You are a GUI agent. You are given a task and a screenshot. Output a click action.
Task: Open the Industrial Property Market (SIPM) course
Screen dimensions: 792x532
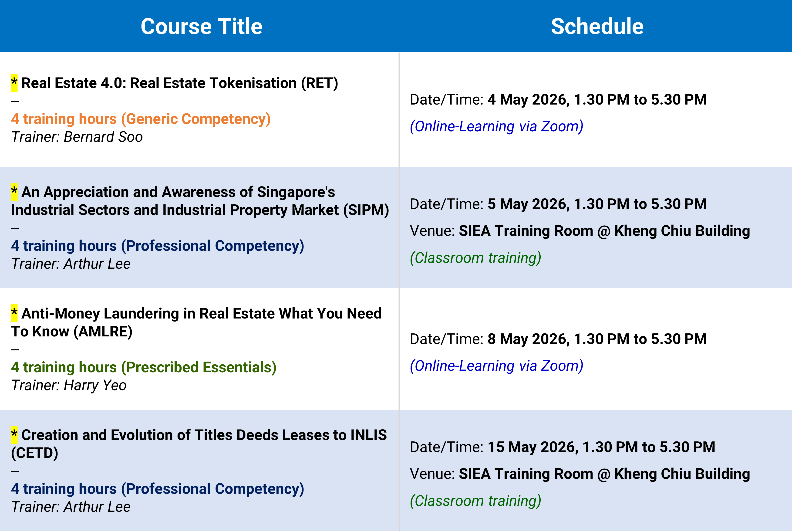tap(200, 210)
